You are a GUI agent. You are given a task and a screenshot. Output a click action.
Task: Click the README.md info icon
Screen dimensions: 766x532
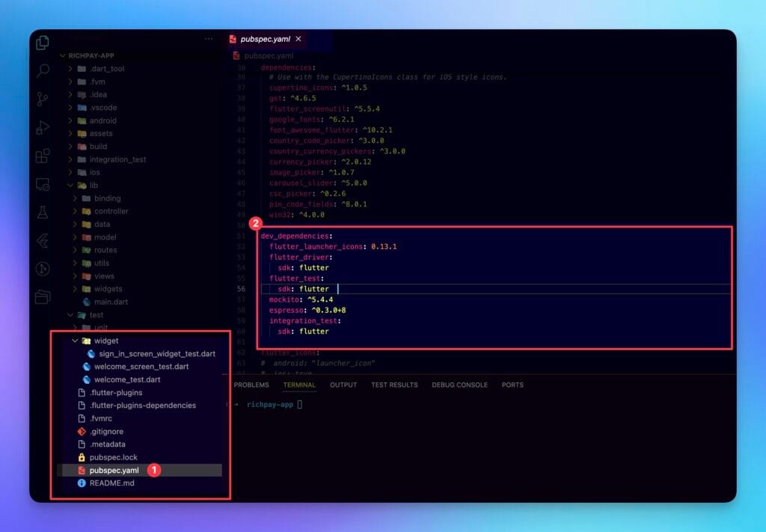pos(82,483)
